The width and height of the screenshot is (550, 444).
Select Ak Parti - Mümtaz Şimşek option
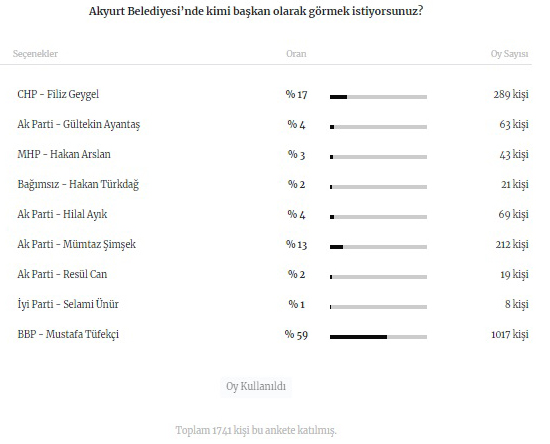point(76,244)
